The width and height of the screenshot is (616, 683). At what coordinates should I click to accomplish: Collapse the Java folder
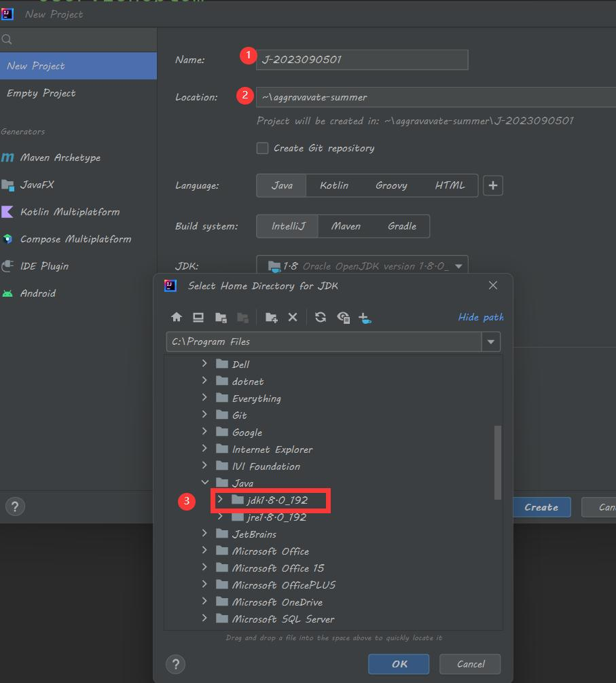204,482
